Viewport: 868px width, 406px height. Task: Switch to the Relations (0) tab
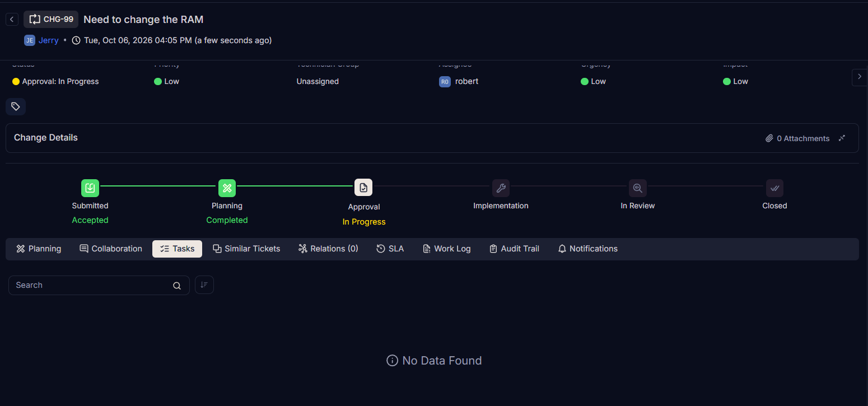[x=328, y=249]
